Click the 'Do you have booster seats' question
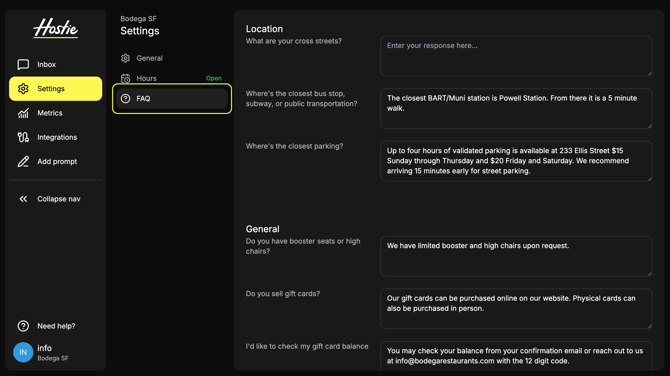 click(303, 246)
